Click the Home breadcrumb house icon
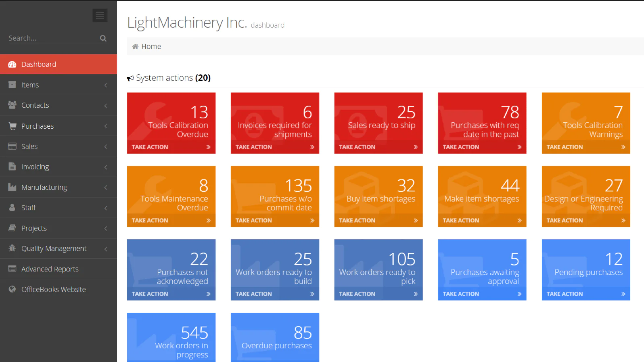This screenshot has width=644, height=362. tap(135, 46)
